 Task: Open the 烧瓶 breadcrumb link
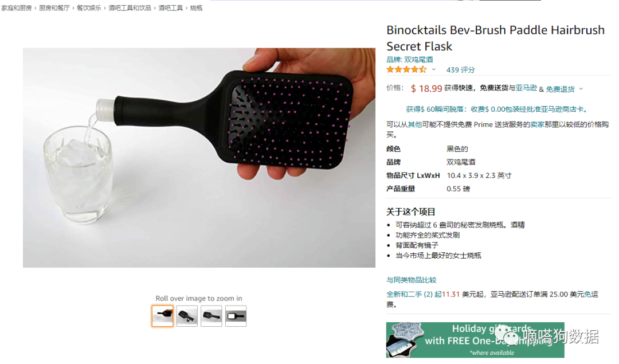(x=196, y=8)
